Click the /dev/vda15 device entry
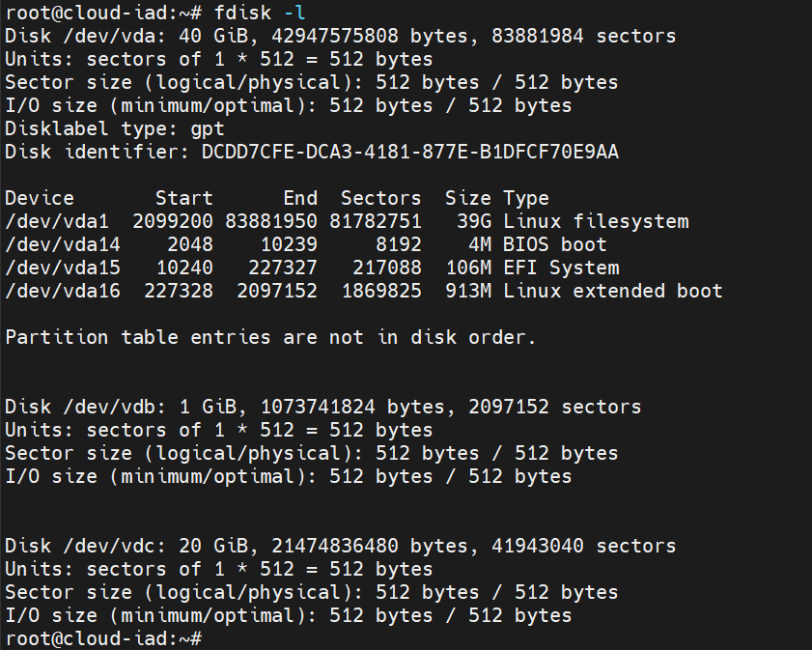 [62, 268]
